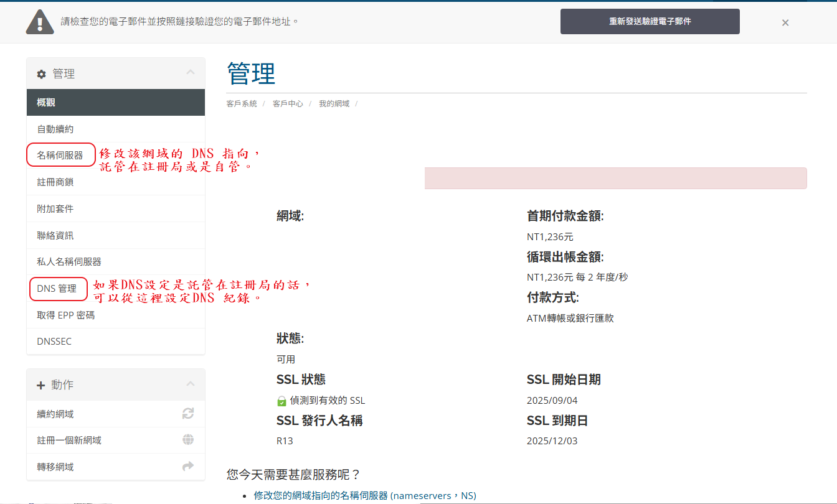Click the gear icon beside 管理 panel title
The width and height of the screenshot is (837, 504).
click(41, 74)
